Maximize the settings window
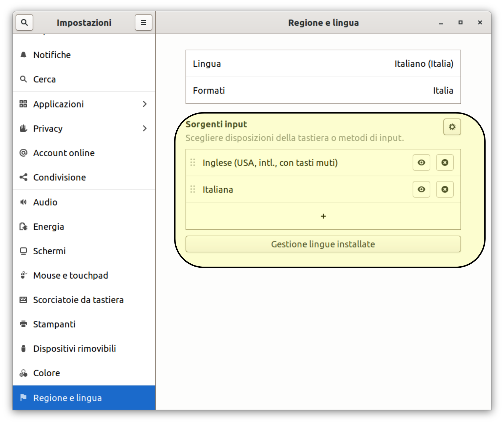The height and width of the screenshot is (424, 504). pyautogui.click(x=460, y=23)
